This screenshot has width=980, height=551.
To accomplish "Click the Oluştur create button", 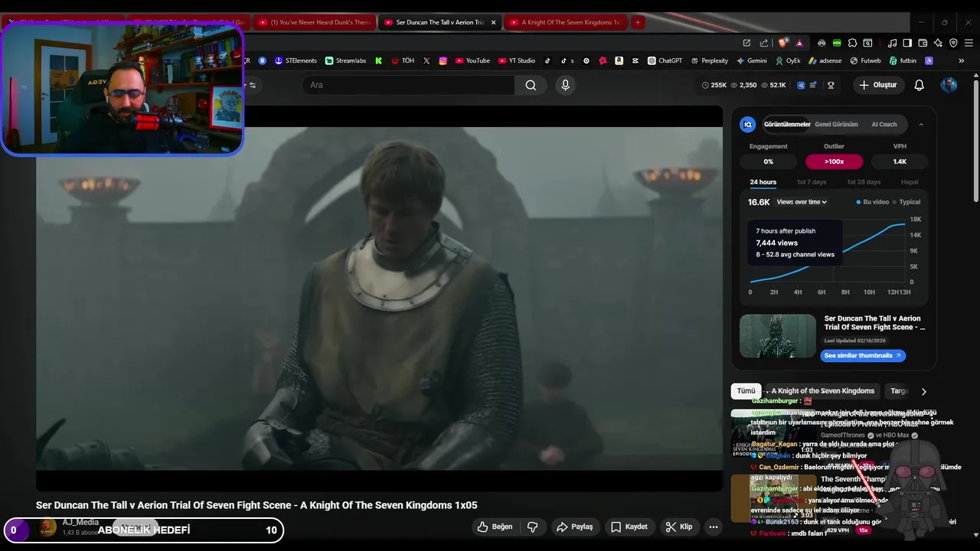I will [x=877, y=85].
